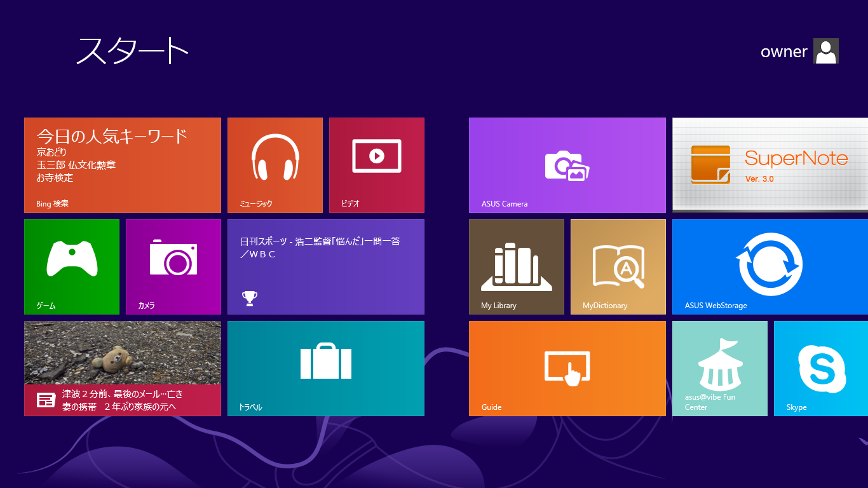Click the newspaper icon on news tile

46,400
